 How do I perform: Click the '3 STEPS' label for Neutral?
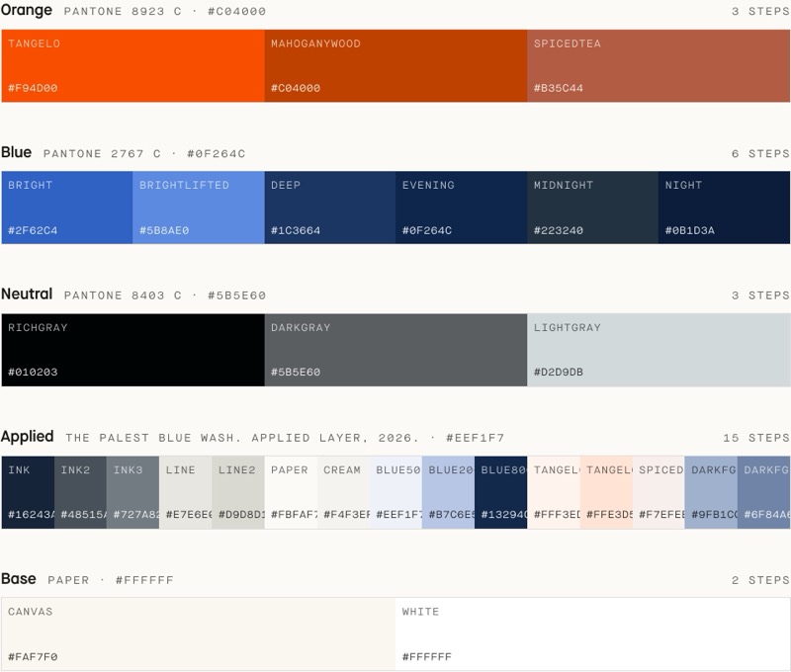click(x=760, y=295)
